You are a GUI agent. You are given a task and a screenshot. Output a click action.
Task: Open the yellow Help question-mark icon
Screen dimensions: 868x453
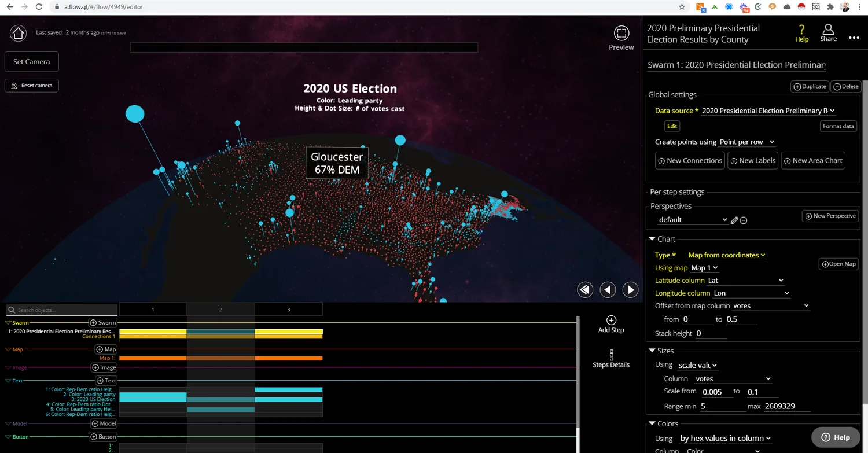point(801,30)
